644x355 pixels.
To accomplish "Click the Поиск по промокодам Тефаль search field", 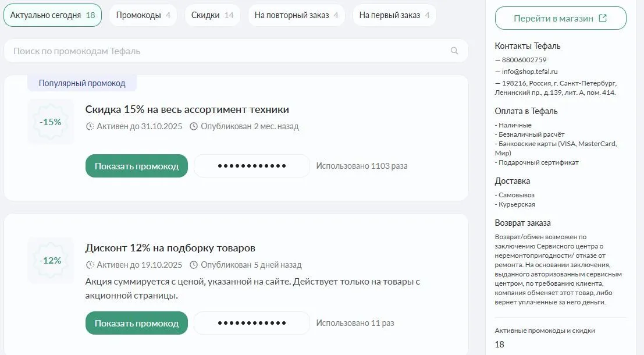I will pyautogui.click(x=233, y=51).
